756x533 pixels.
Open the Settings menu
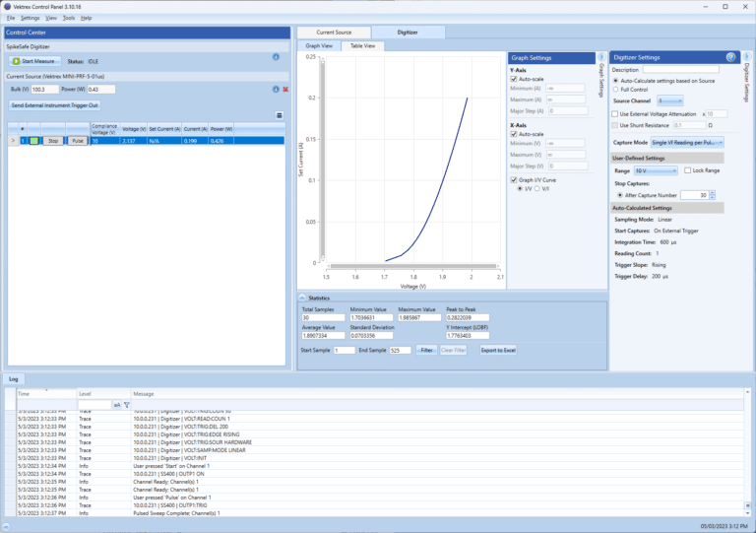31,18
